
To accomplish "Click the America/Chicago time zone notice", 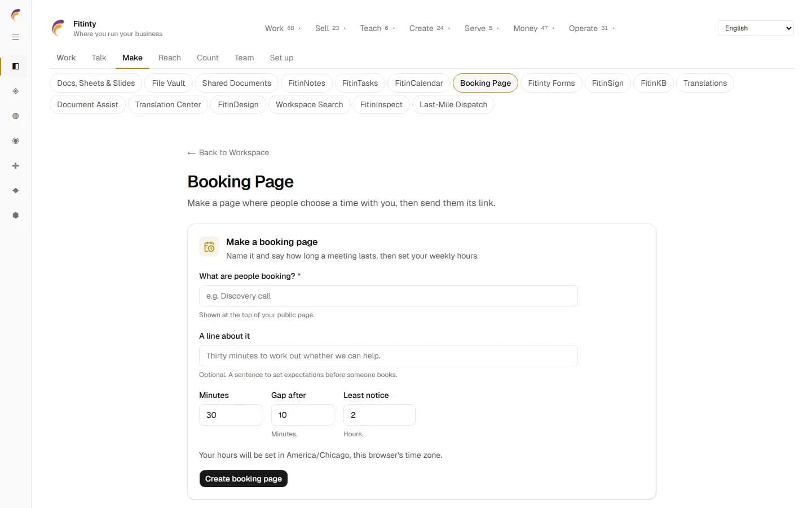I will point(320,455).
